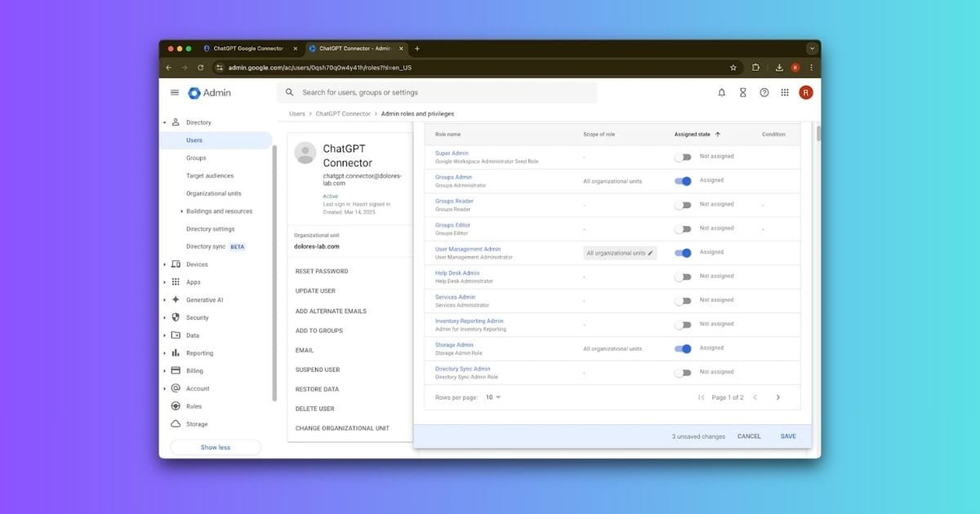Click the Google Admin logo
This screenshot has width=980, height=514.
[210, 93]
